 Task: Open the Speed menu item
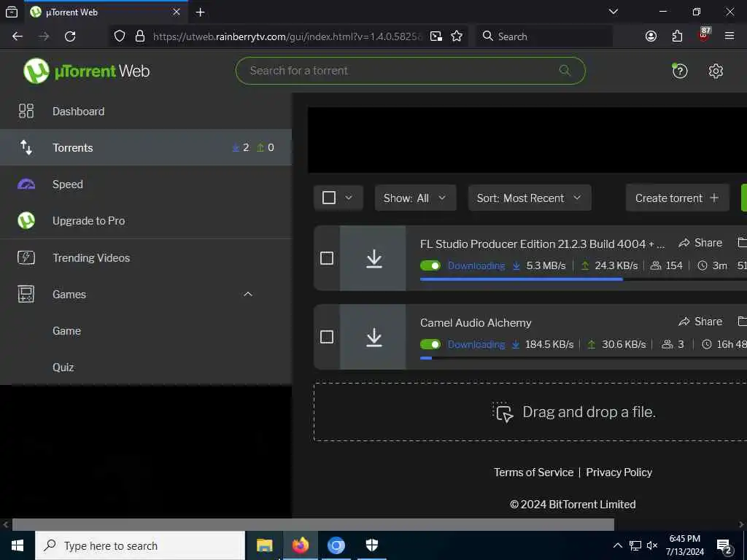[x=146, y=184]
